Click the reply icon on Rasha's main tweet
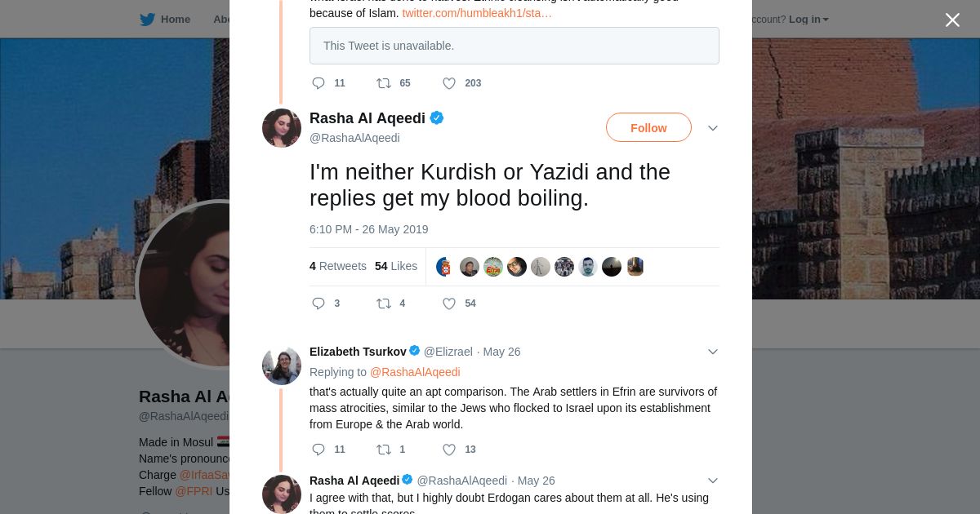The image size is (980, 514). coord(318,304)
